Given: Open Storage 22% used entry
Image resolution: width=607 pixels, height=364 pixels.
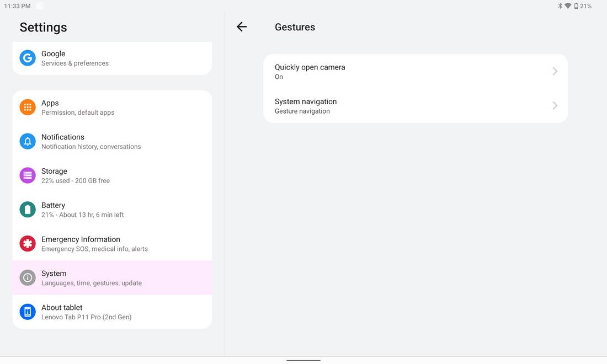Looking at the screenshot, I should click(112, 175).
